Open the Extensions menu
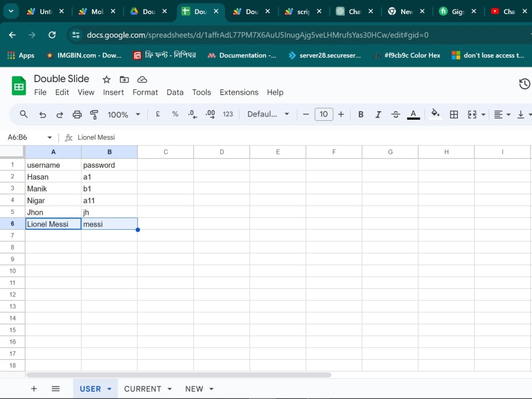This screenshot has width=532, height=399. pos(239,92)
